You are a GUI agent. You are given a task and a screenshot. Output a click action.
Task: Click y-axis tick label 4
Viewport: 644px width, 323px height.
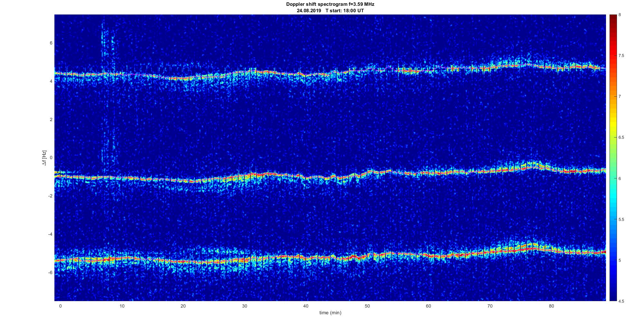point(51,81)
